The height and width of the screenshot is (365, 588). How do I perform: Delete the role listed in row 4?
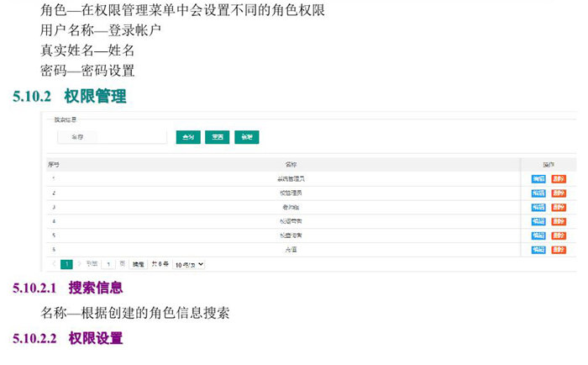point(559,221)
